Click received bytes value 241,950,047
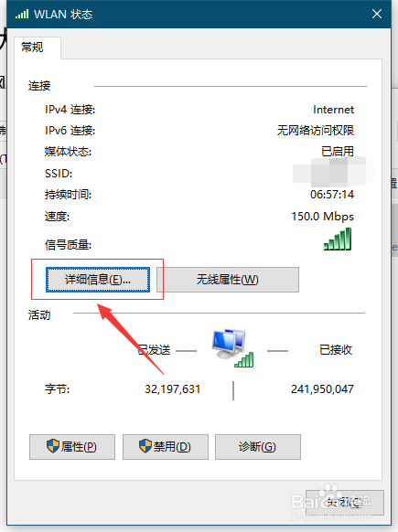This screenshot has height=532, width=398. (322, 389)
